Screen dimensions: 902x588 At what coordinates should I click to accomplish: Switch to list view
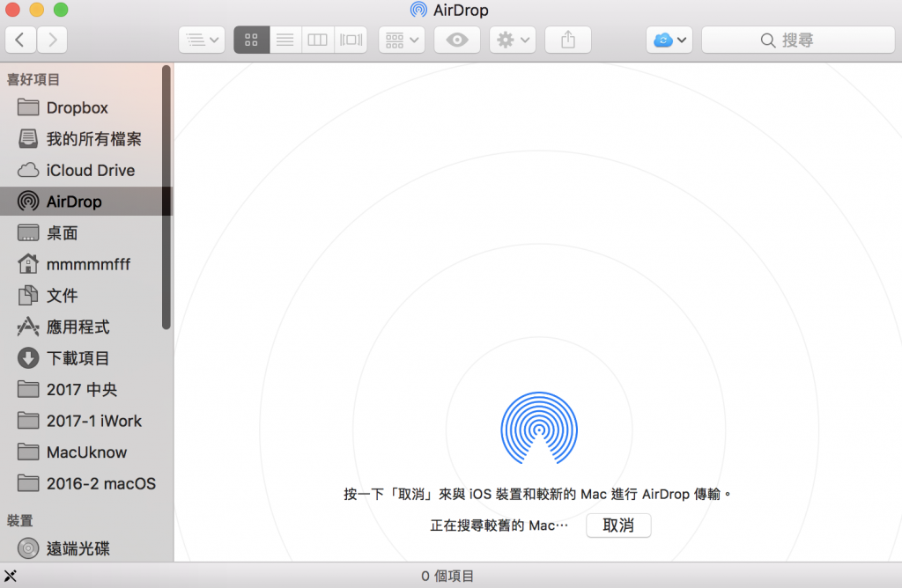285,40
